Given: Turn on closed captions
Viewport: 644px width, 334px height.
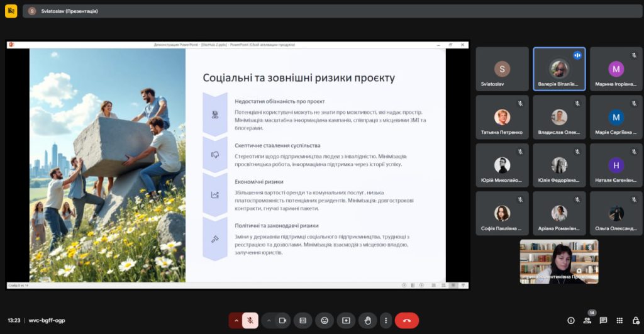Looking at the screenshot, I should [303, 320].
